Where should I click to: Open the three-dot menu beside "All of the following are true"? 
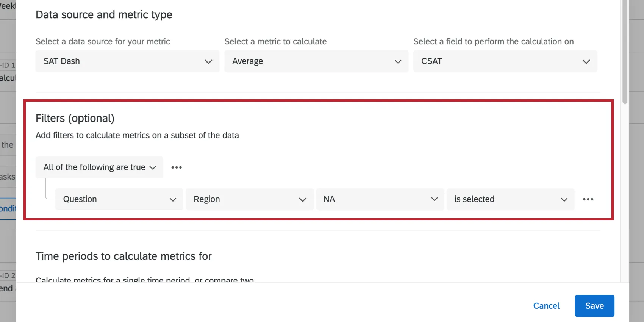tap(177, 167)
